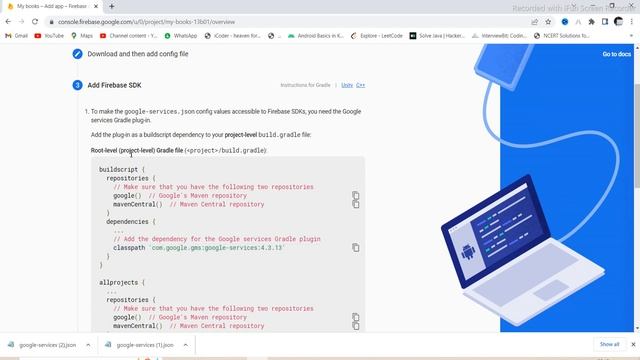The image size is (640, 360).
Task: Click the Add Firebase SDK heading
Action: click(114, 85)
